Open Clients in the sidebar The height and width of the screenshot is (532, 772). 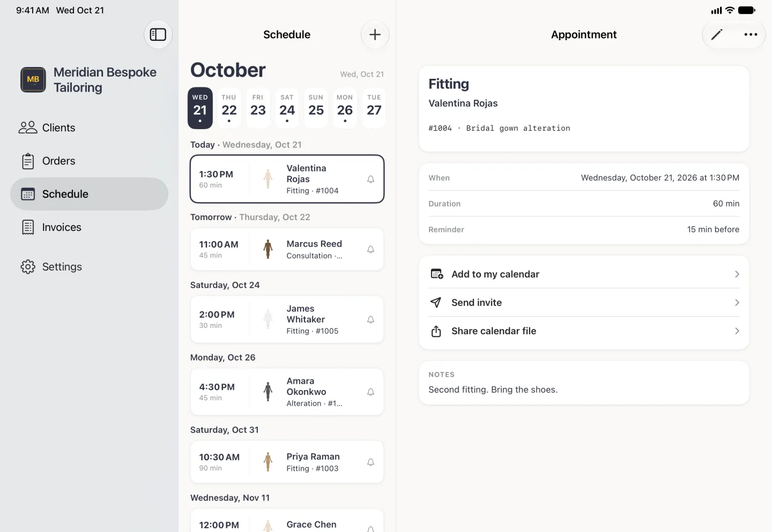coord(89,128)
